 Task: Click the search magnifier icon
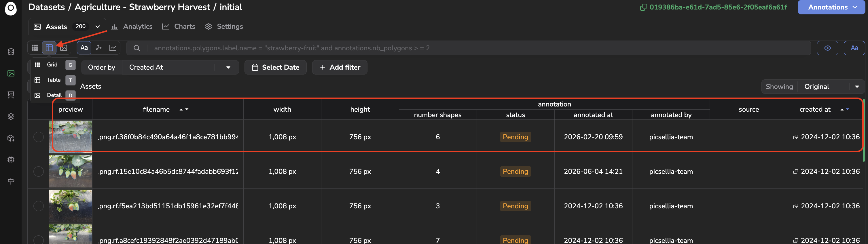pyautogui.click(x=137, y=48)
